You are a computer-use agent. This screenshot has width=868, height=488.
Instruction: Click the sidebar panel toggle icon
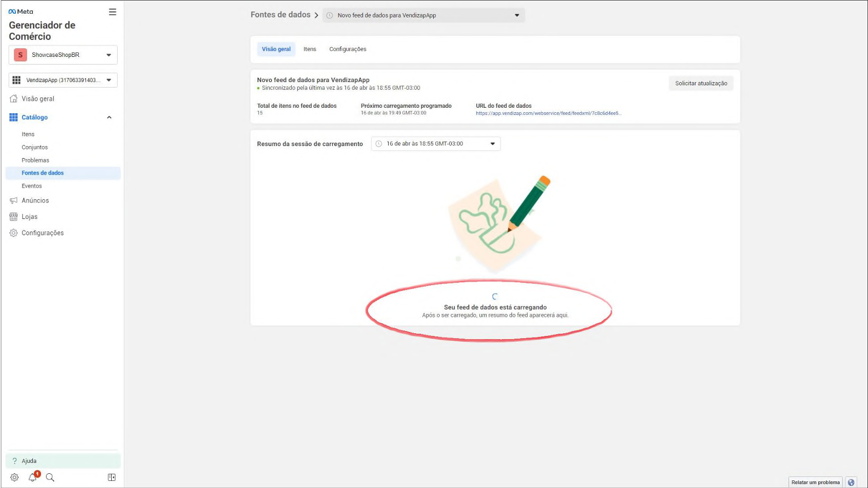(112, 478)
